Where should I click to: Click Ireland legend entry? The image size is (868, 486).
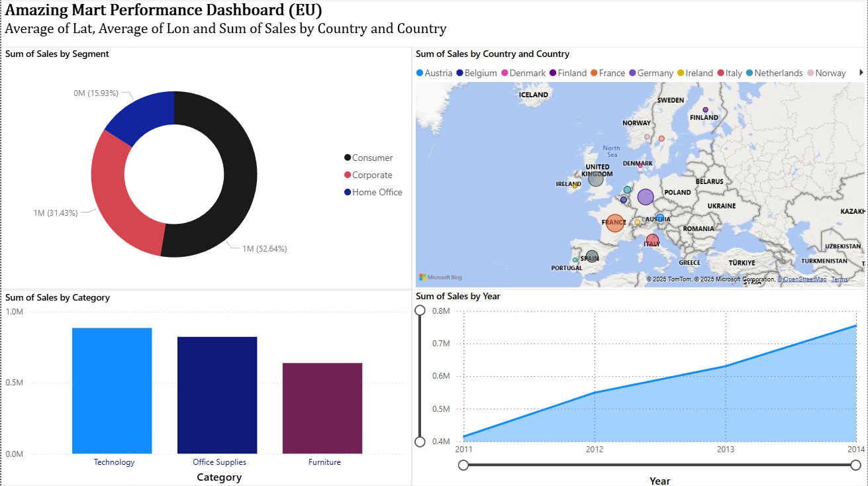[x=695, y=73]
